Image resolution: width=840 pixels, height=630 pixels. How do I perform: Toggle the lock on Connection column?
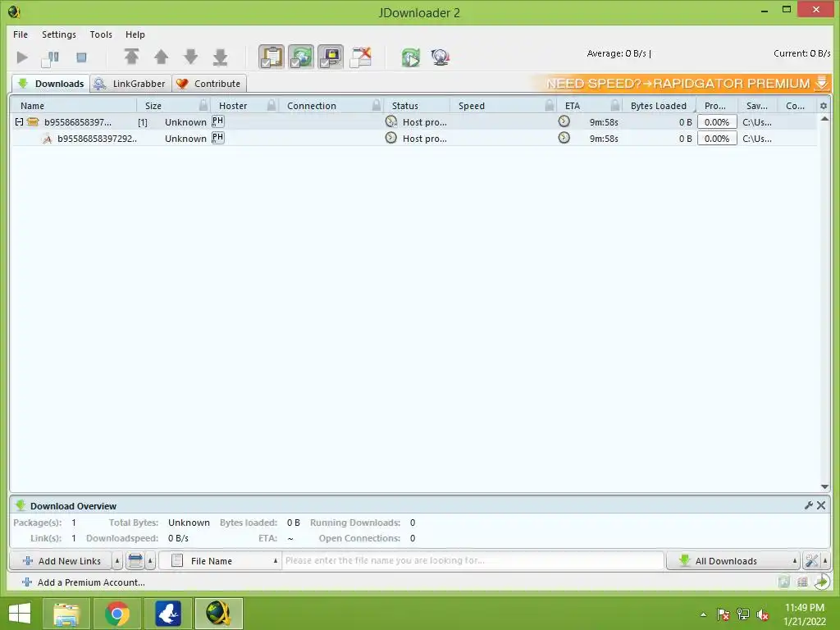[377, 105]
